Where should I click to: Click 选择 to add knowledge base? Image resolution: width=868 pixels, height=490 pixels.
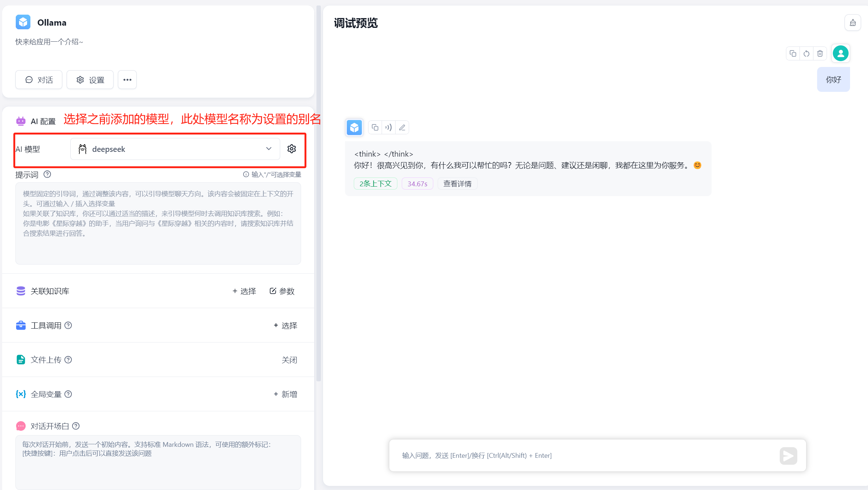(244, 291)
